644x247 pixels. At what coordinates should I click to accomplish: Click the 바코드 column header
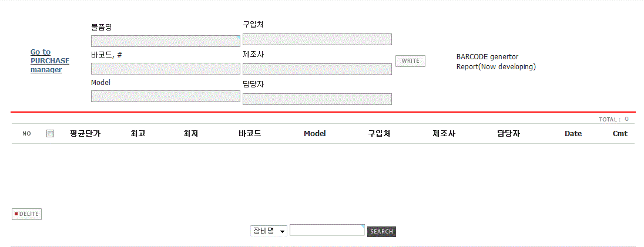[250, 133]
